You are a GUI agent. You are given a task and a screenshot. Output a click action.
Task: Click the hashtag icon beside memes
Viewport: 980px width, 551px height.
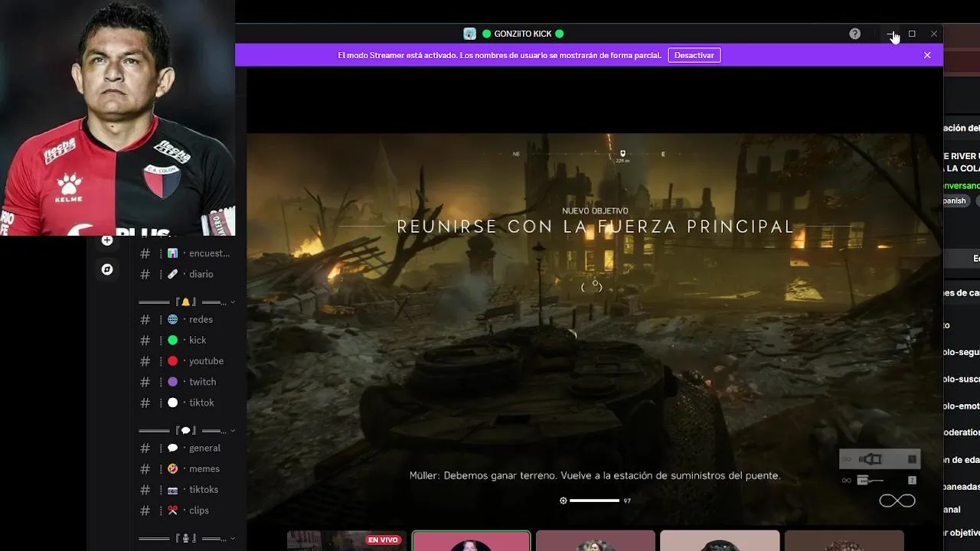(145, 468)
